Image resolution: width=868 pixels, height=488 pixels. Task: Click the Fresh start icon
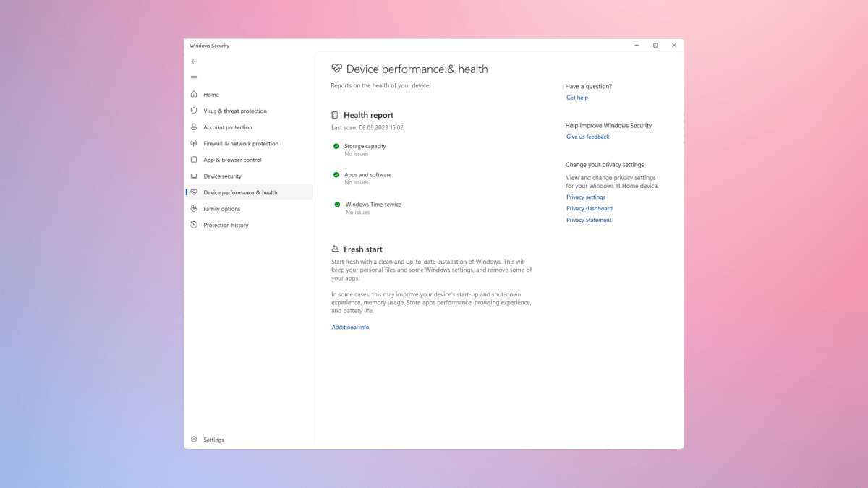335,249
